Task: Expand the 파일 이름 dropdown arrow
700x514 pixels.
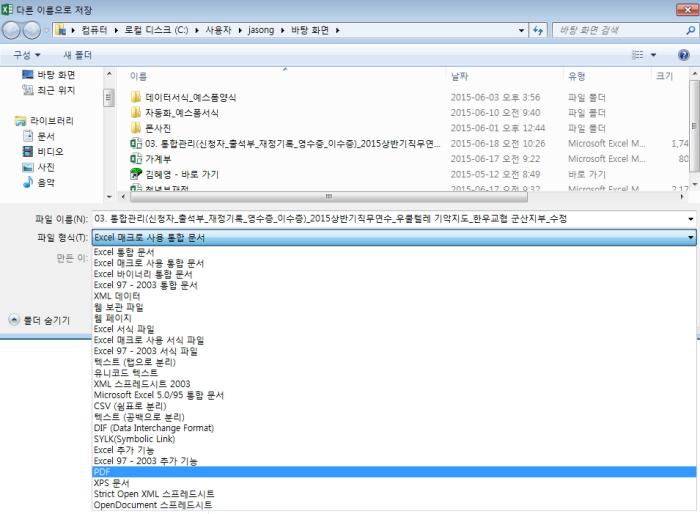Action: (x=691, y=219)
